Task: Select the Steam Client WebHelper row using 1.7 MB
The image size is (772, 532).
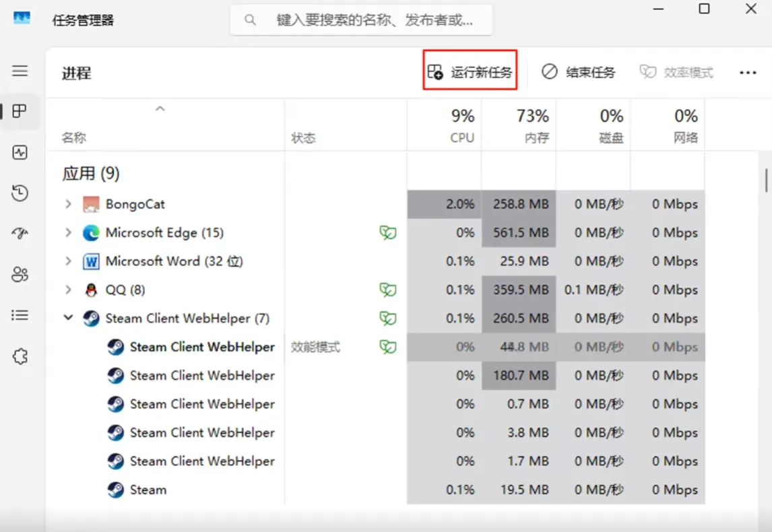Action: (x=375, y=461)
